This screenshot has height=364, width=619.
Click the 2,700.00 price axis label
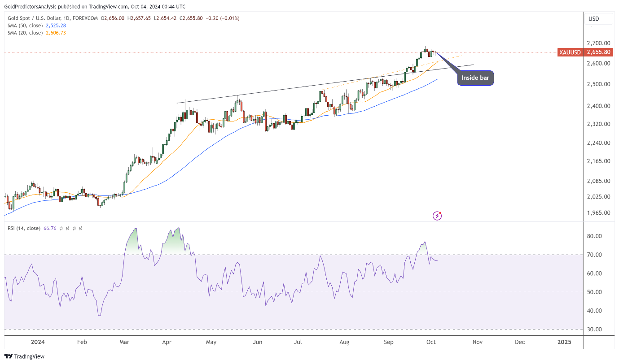pyautogui.click(x=598, y=43)
